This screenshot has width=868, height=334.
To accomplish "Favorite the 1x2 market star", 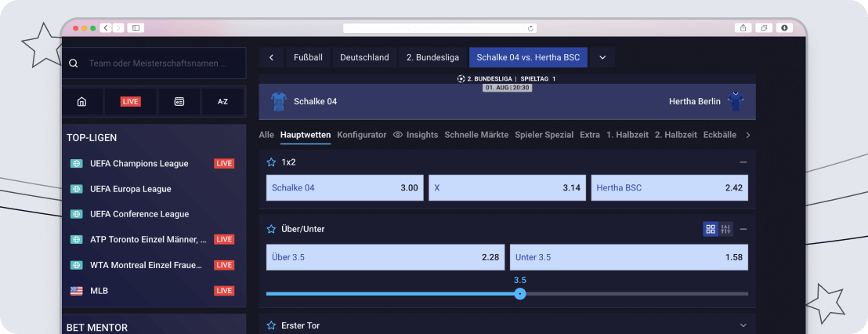I will 271,162.
